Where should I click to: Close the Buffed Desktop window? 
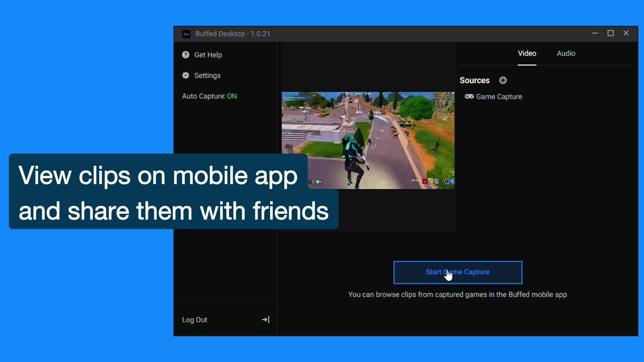(x=626, y=33)
